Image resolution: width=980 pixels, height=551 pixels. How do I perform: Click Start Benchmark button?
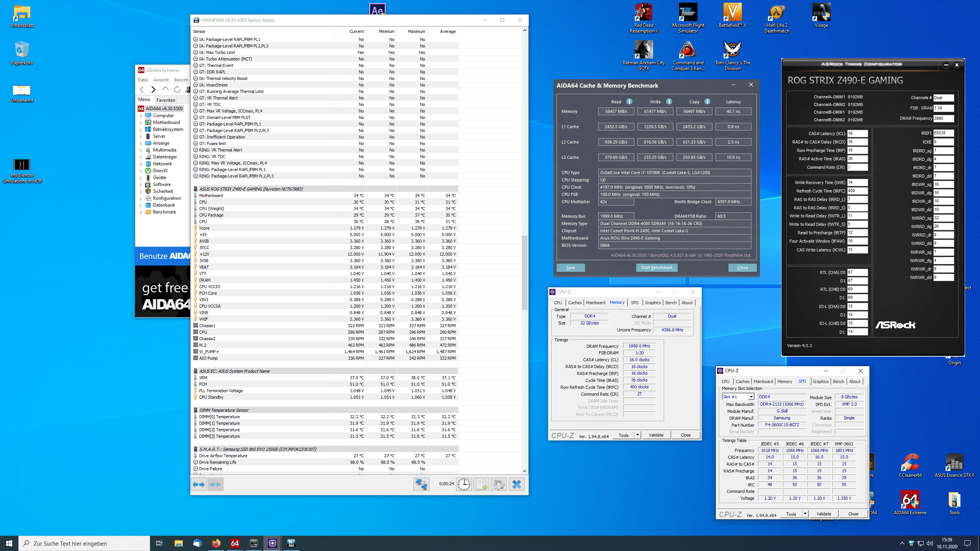tap(657, 267)
